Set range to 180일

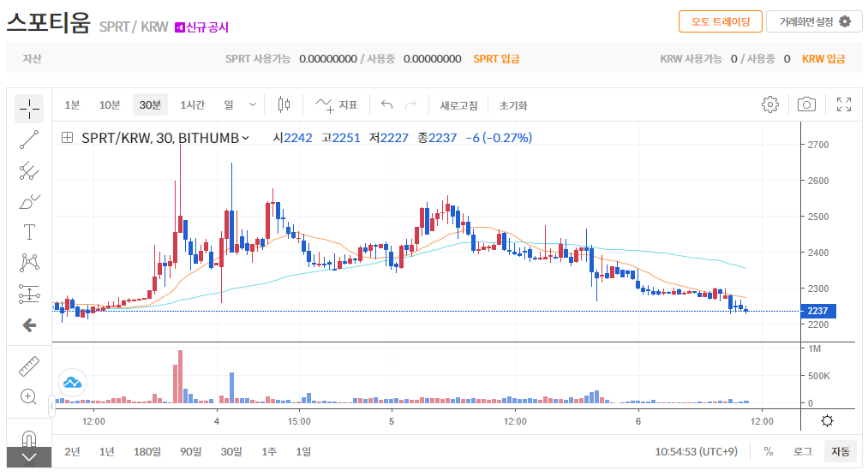(147, 452)
